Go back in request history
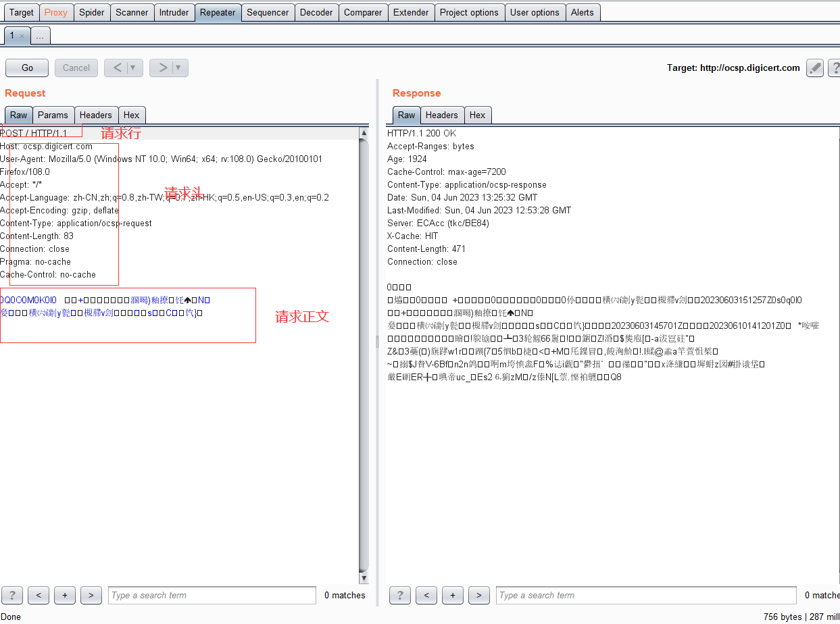This screenshot has width=840, height=624. [118, 68]
